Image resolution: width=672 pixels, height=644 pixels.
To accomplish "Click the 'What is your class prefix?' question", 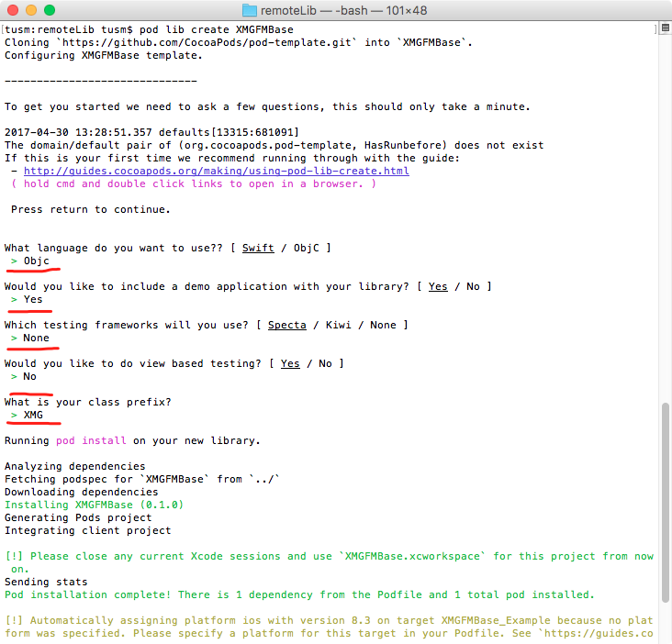I will tap(88, 402).
